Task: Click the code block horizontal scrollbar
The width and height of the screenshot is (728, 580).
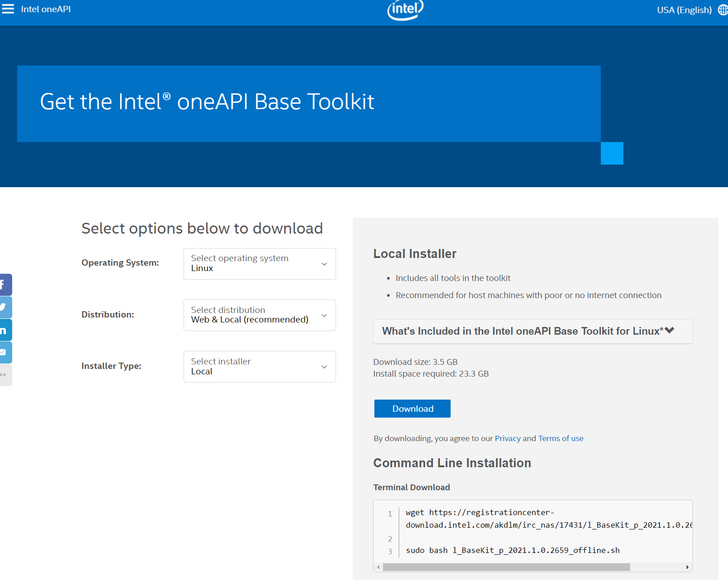Action: click(506, 567)
